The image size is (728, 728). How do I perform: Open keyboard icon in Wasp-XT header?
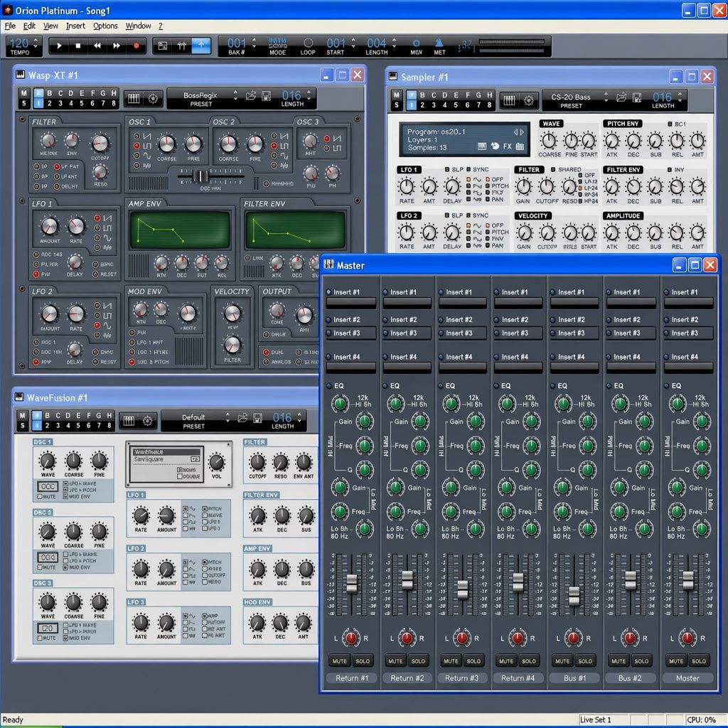click(134, 98)
